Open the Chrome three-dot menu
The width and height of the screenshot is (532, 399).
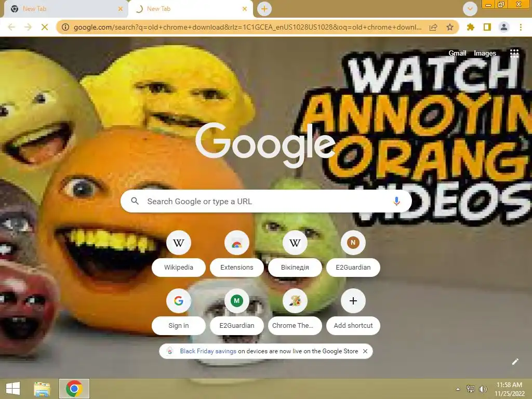[521, 27]
